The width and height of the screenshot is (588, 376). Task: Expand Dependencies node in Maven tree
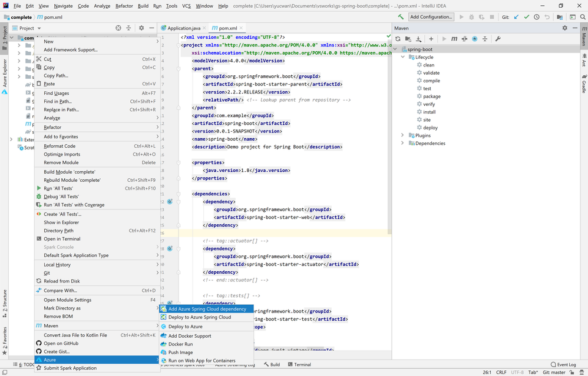(x=403, y=143)
